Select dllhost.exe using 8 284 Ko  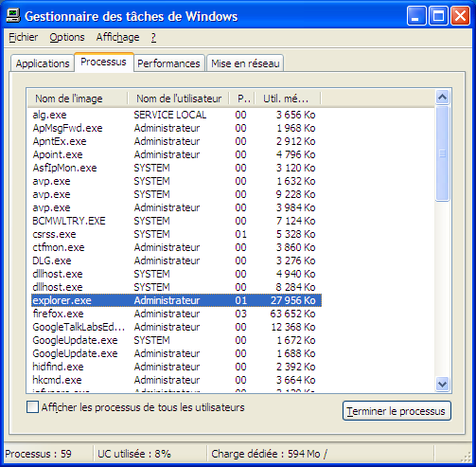176,287
